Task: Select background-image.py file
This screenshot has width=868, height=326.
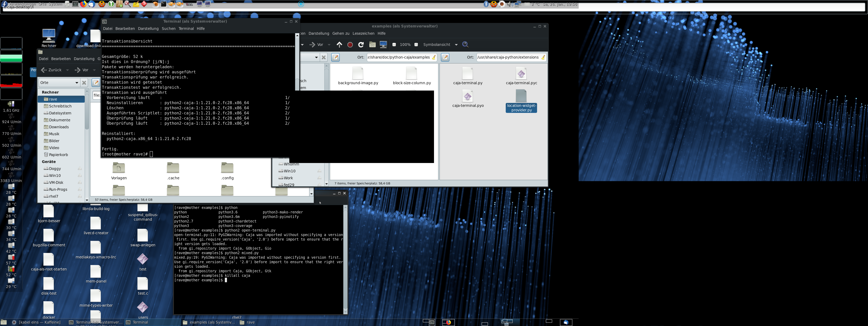Action: [x=358, y=76]
